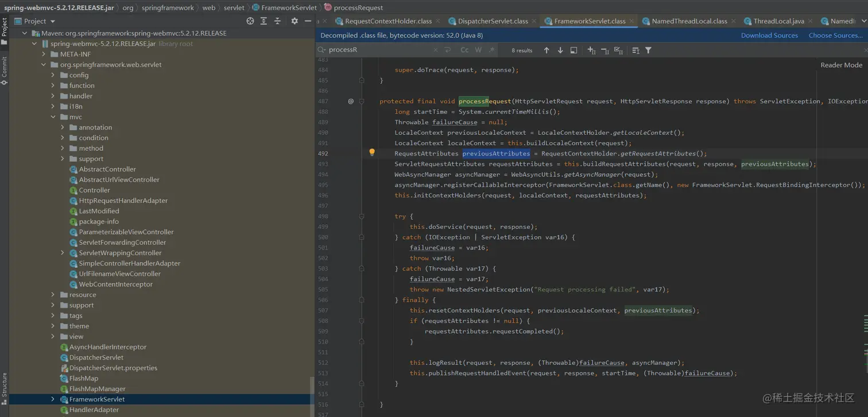The width and height of the screenshot is (868, 417).
Task: Expand the FrameworkServlet tree node arrow
Action: 53,399
